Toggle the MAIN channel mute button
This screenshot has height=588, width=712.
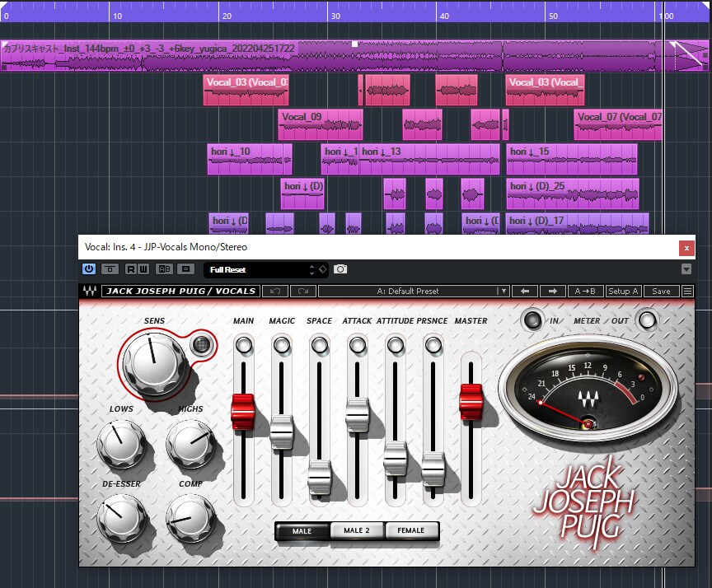[244, 345]
